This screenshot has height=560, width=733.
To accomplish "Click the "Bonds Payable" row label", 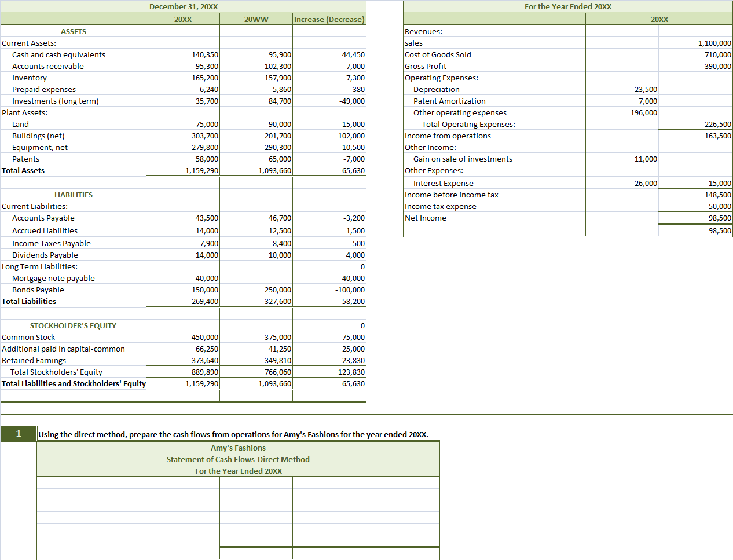I will pyautogui.click(x=38, y=290).
